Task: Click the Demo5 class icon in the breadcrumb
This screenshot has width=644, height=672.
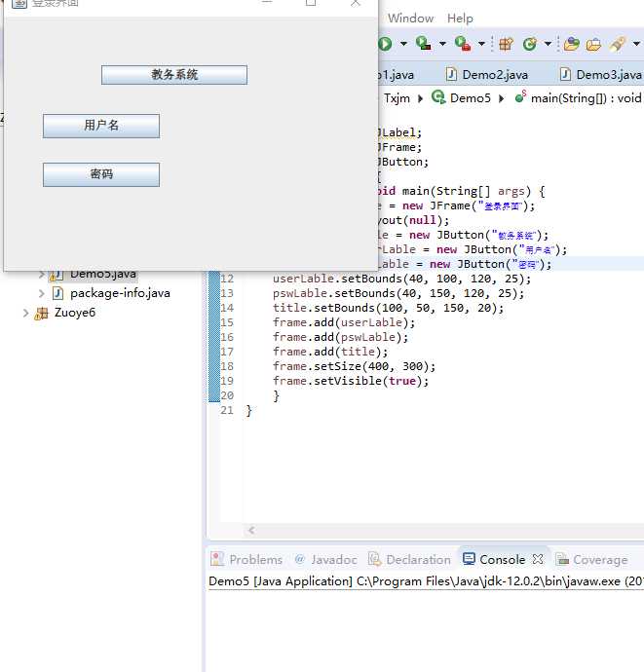Action: click(x=438, y=97)
